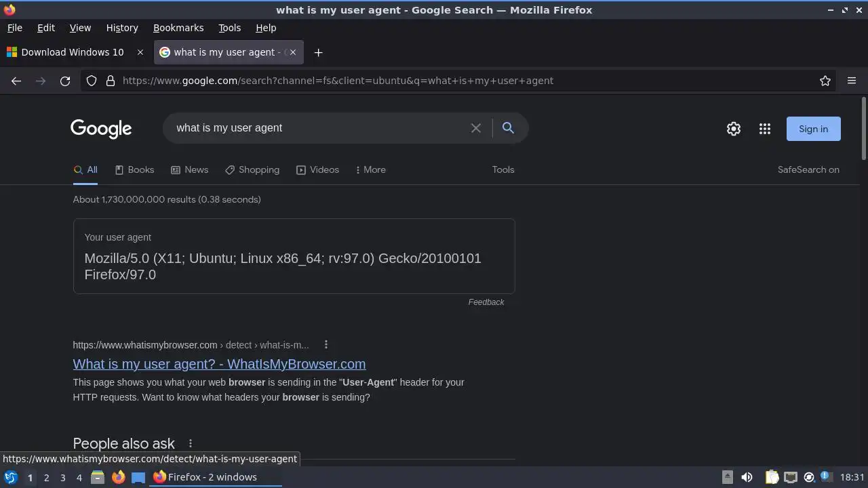The image size is (868, 488).
Task: Show desktop using taskbar icon
Action: click(138, 477)
